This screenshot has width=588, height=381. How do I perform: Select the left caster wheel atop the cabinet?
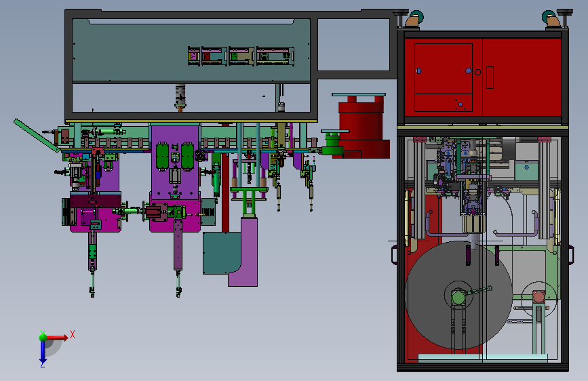coord(414,19)
